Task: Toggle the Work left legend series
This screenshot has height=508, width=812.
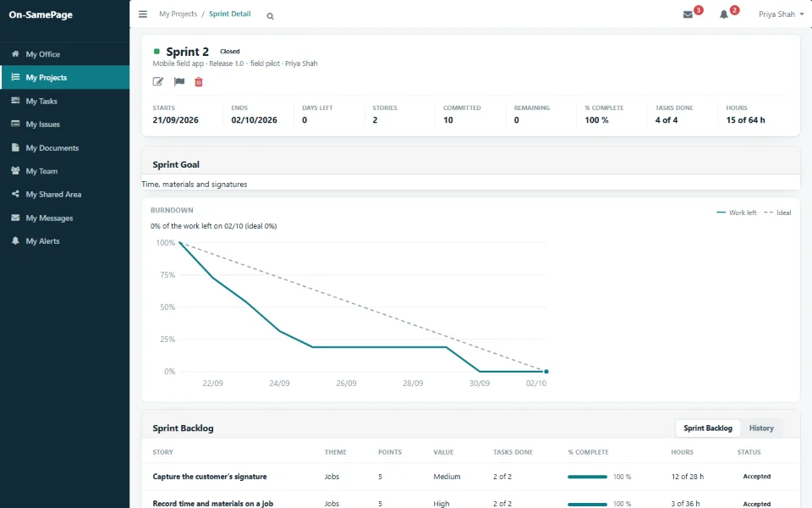Action: tap(736, 213)
